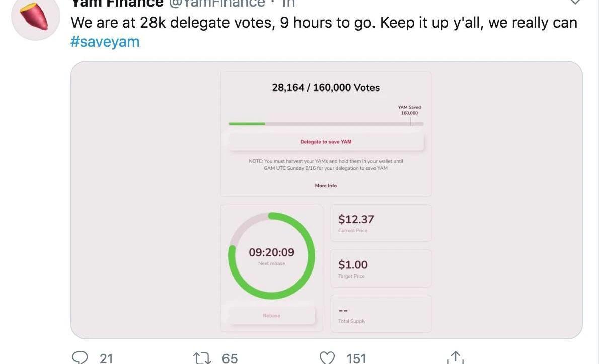Open tweet options chevron at top right

tap(575, 3)
